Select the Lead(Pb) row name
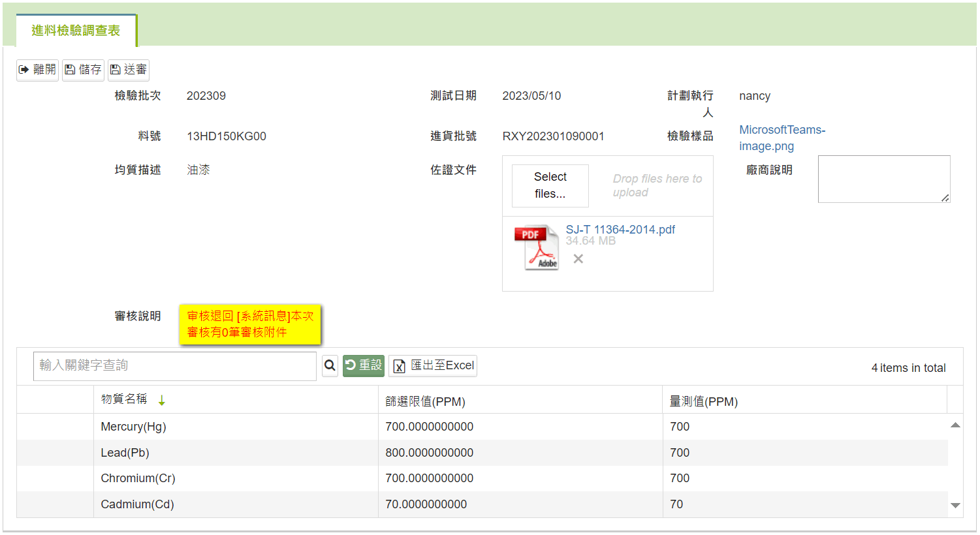This screenshot has height=535, width=980. click(125, 453)
